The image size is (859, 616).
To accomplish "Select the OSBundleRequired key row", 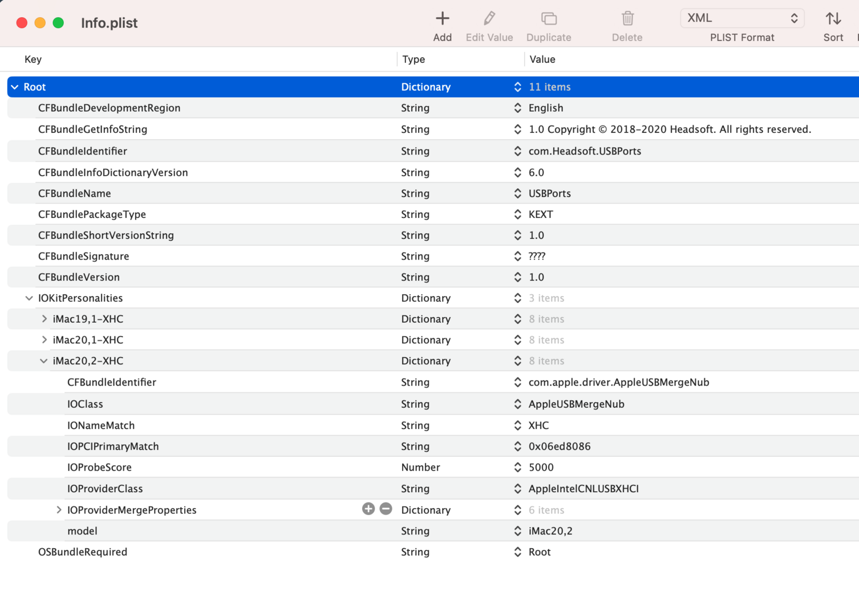I will tap(83, 552).
